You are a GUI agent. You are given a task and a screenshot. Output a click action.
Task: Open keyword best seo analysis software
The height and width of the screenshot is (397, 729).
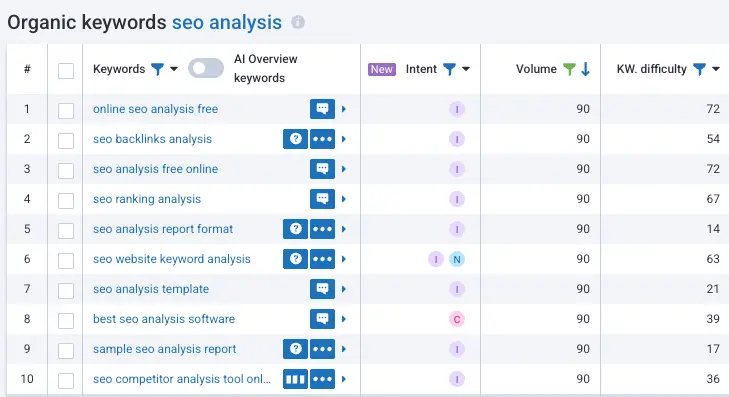164,319
